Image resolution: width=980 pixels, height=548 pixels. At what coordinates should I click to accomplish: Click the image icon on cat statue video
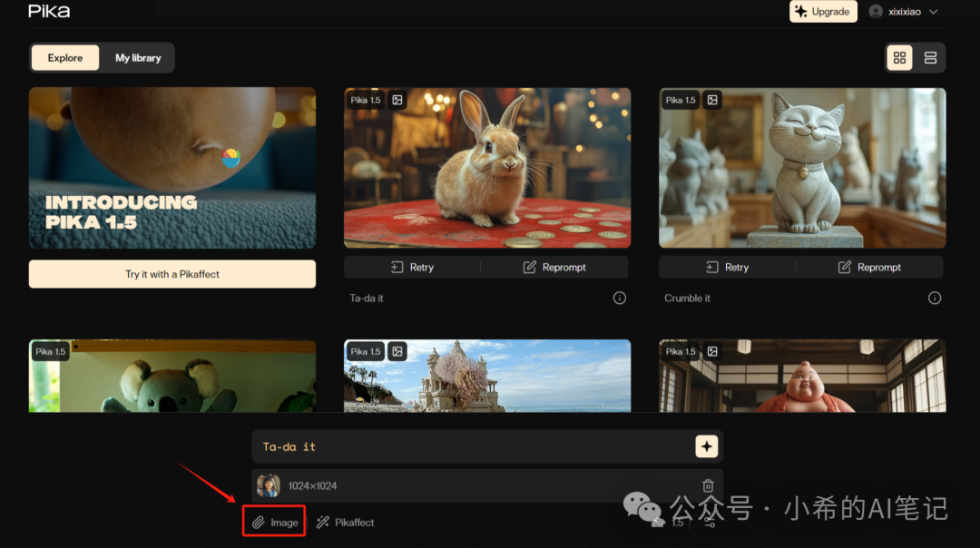(x=712, y=100)
